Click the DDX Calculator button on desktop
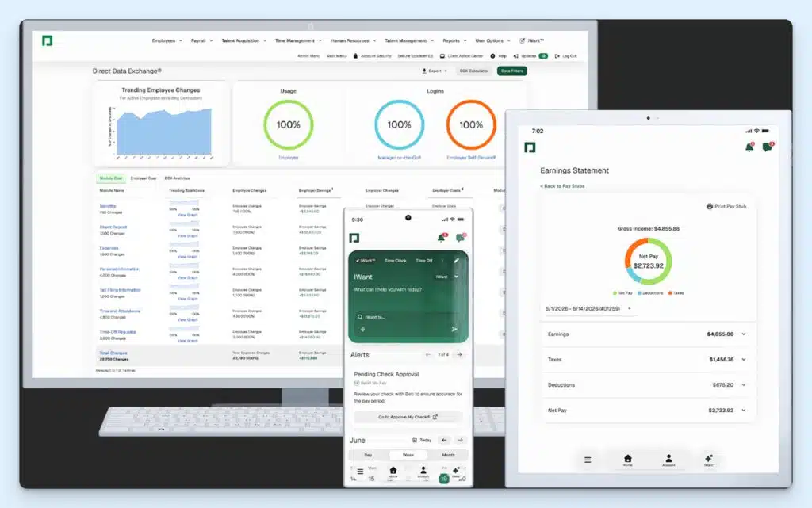 click(x=474, y=71)
